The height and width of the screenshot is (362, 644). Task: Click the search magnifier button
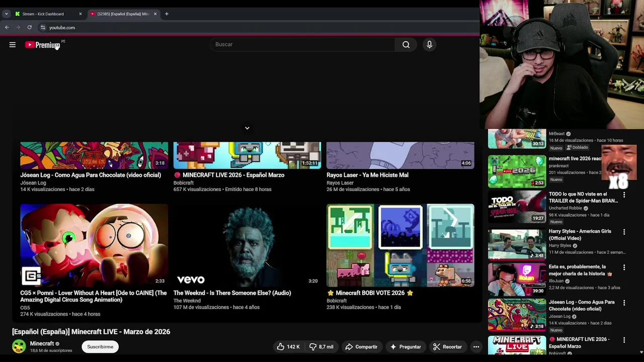tap(406, 45)
